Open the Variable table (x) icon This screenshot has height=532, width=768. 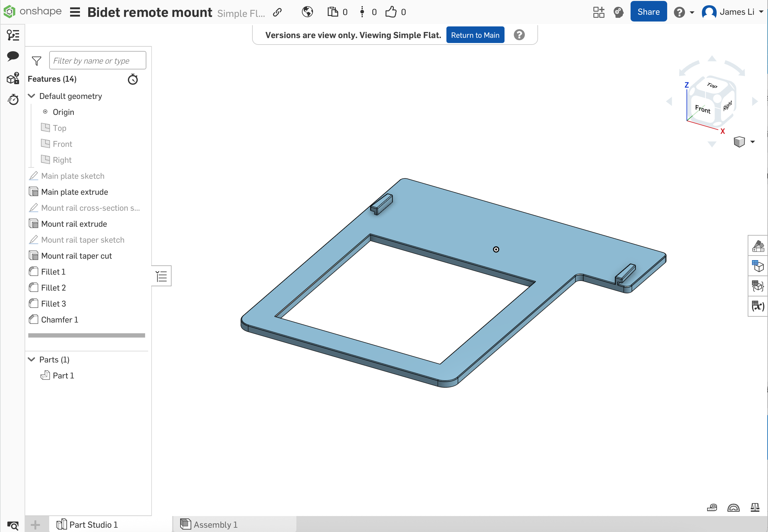coord(758,306)
